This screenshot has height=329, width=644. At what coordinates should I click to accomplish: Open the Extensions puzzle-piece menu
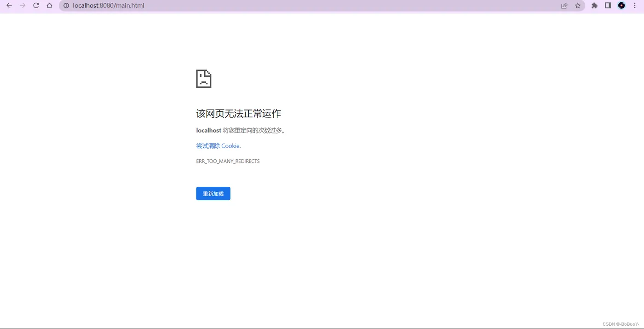(594, 6)
